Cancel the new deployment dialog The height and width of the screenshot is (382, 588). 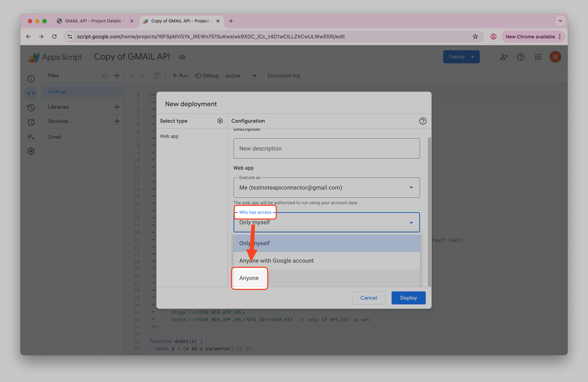pos(369,298)
